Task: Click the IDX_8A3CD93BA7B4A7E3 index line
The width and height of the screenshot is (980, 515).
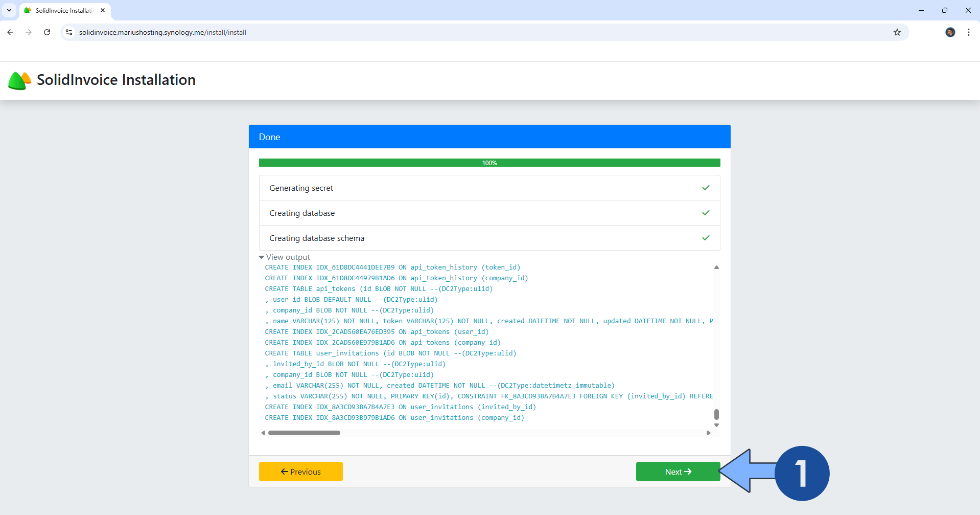Action: pyautogui.click(x=400, y=407)
